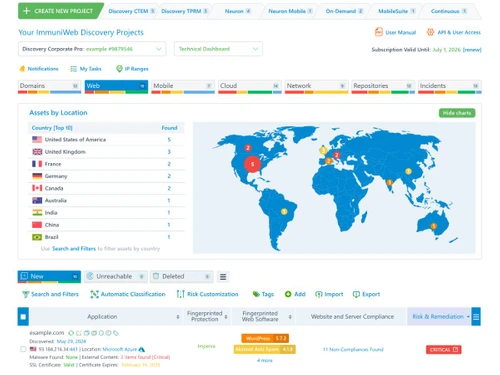Select the New assets tab
500x375 pixels.
[x=49, y=277]
